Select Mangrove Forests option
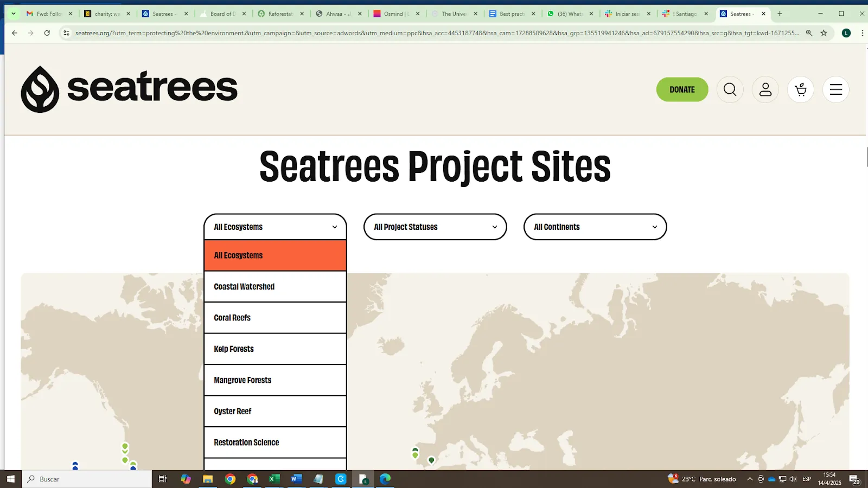Image resolution: width=868 pixels, height=488 pixels. tap(275, 380)
